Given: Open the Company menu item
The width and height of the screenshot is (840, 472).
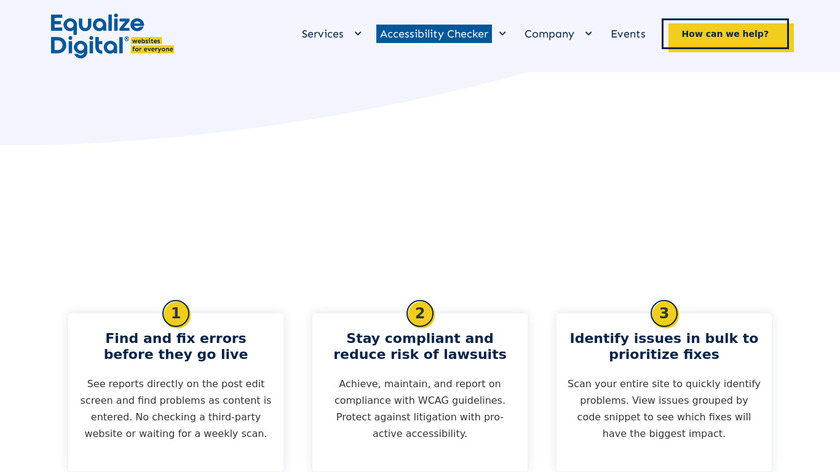Looking at the screenshot, I should (x=549, y=34).
